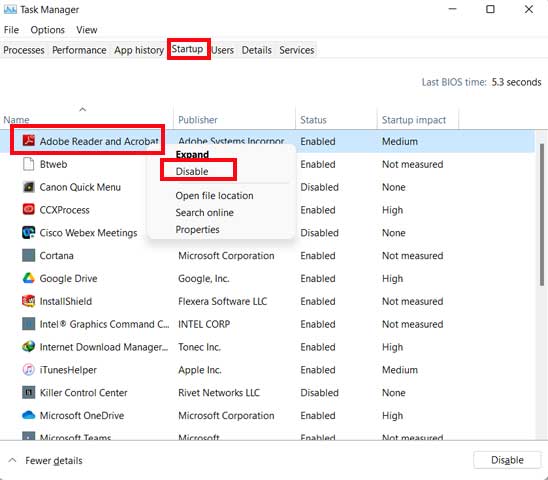
Task: Select the Cortana entry name
Action: pyautogui.click(x=57, y=255)
